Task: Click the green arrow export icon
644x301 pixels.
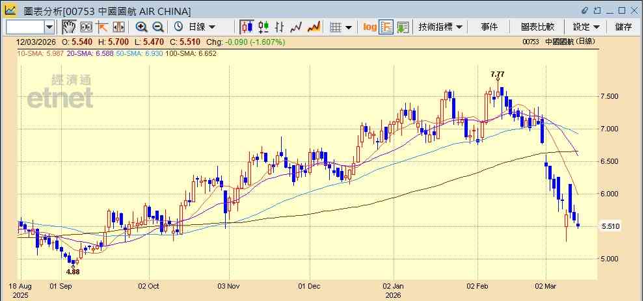Action: 403,27
